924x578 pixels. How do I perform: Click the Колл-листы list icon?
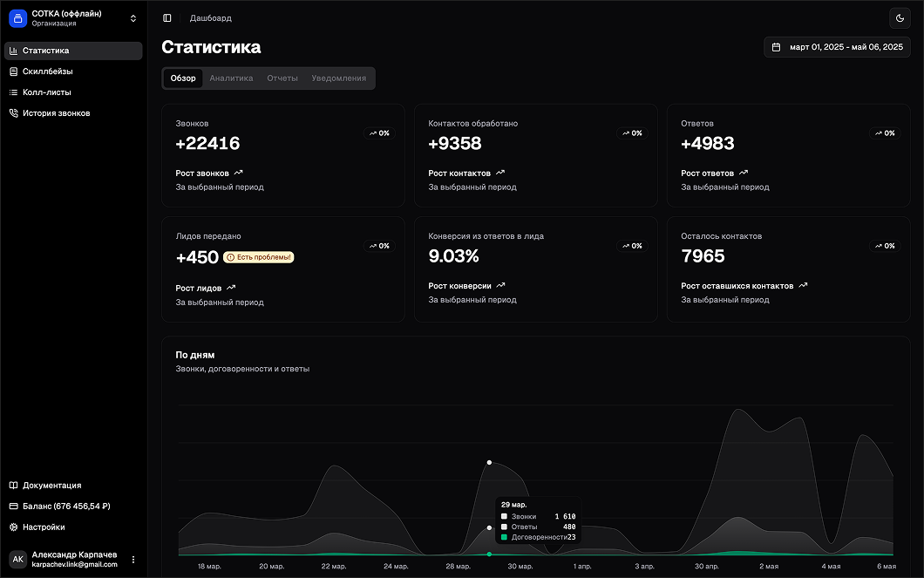click(13, 92)
